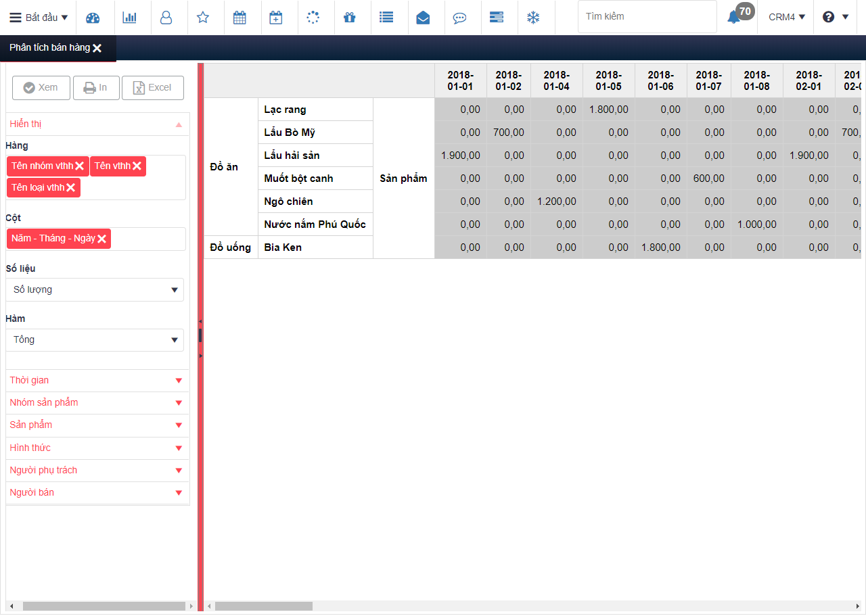Click the Đồ ăn group cell

point(231,167)
